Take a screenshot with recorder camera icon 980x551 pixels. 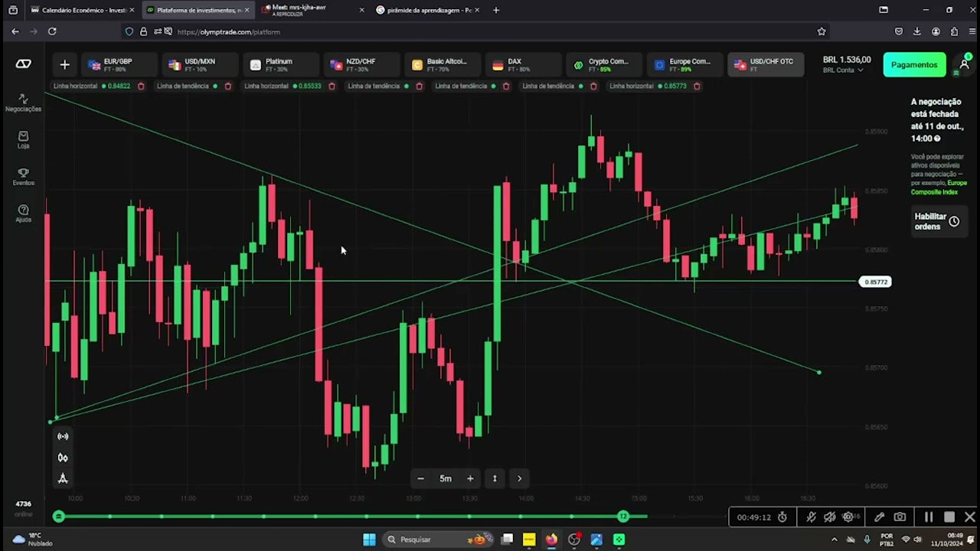[x=900, y=517]
